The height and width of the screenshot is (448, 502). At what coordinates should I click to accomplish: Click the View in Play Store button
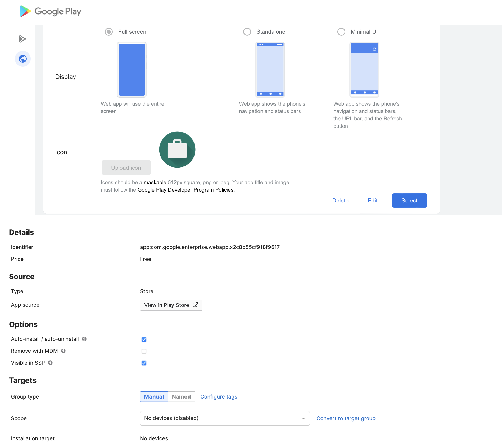[x=171, y=305]
